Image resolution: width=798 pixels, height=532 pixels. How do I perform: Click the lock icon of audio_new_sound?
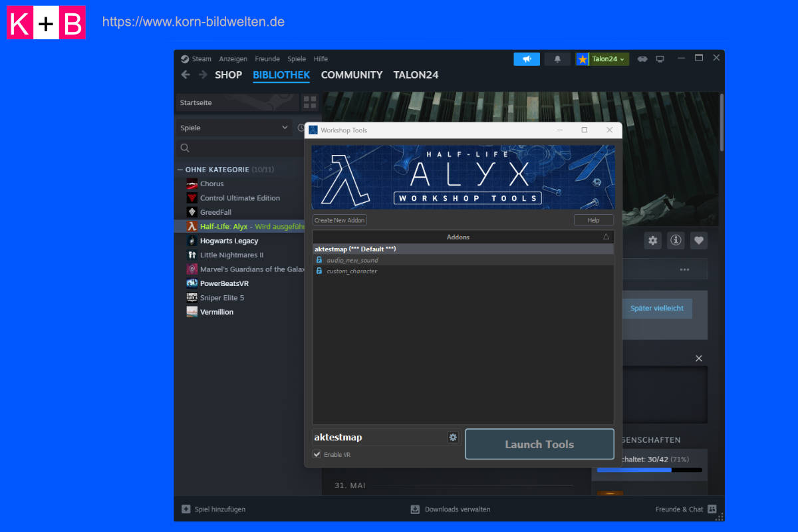tap(319, 260)
